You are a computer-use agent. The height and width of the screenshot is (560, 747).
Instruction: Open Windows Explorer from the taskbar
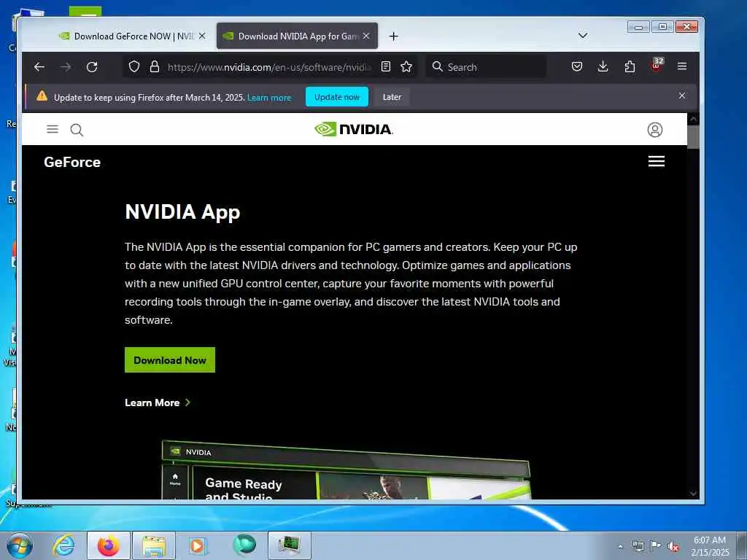[154, 545]
